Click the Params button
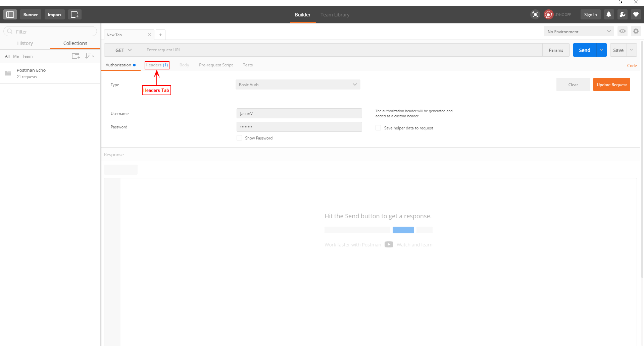Screen dimensions: 644x346 tap(556, 50)
